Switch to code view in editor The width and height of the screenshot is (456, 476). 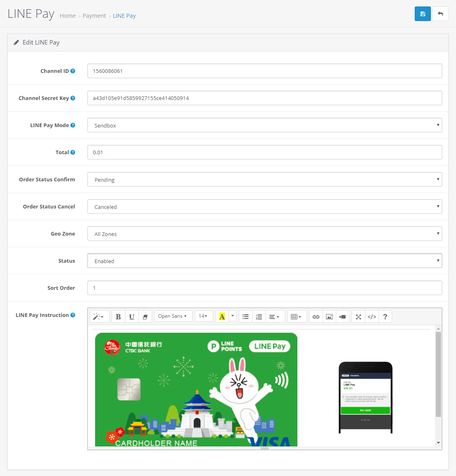click(x=372, y=317)
